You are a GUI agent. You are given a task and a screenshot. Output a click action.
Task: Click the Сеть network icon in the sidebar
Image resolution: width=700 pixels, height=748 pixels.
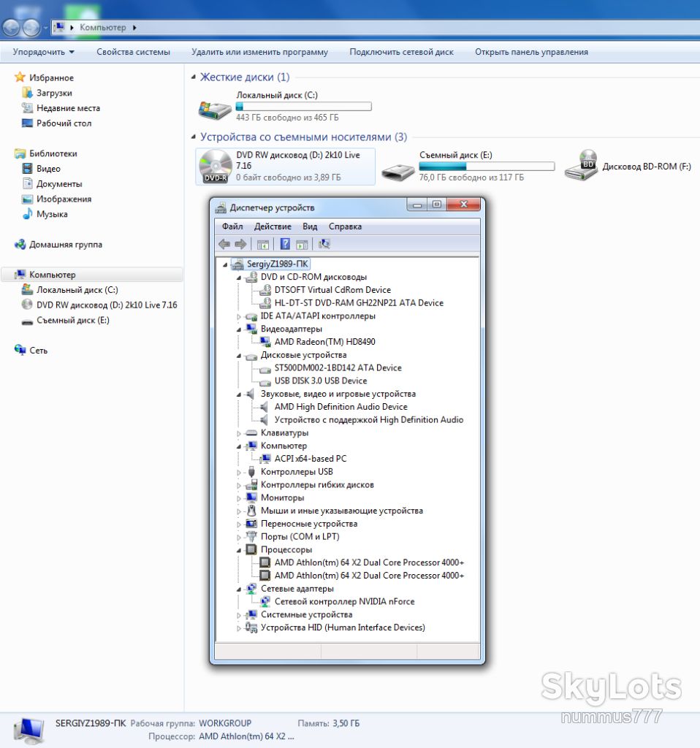pyautogui.click(x=20, y=350)
